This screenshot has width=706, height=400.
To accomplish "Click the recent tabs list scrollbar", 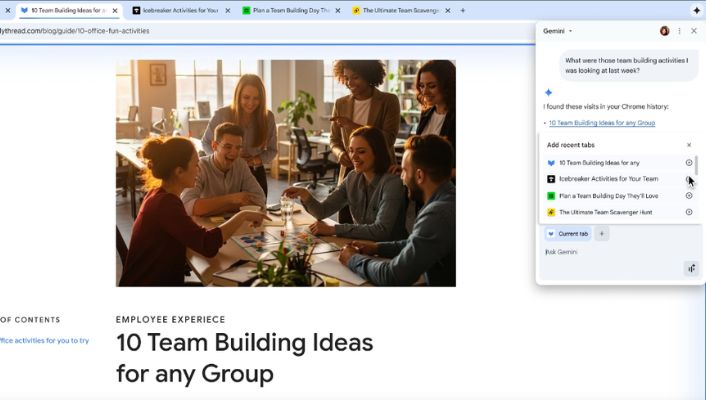I will (697, 166).
